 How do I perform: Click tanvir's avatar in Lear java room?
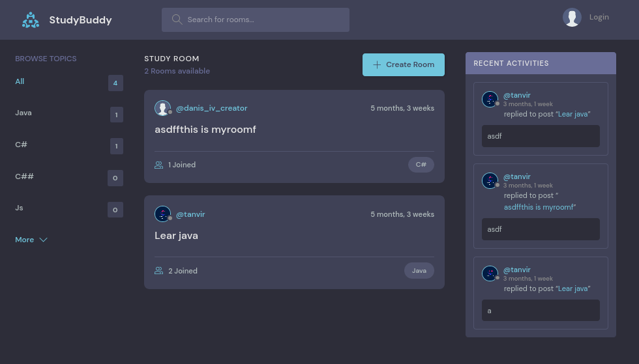point(162,214)
